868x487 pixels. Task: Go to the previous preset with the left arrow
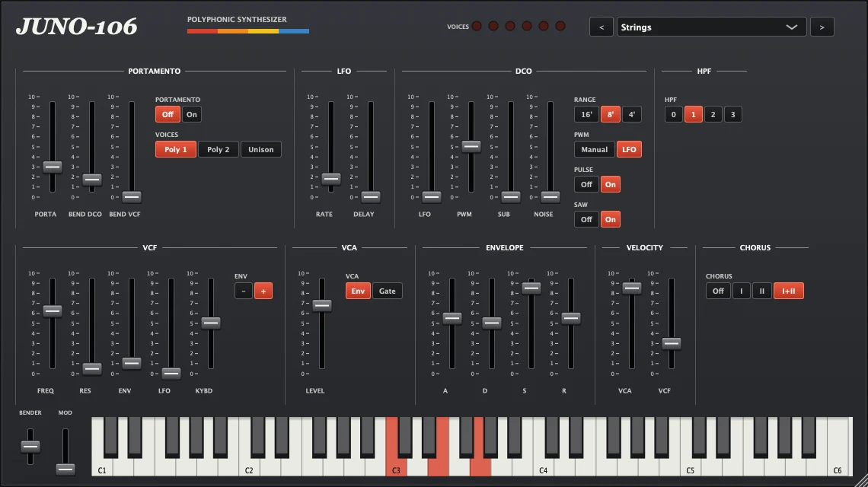pyautogui.click(x=602, y=27)
